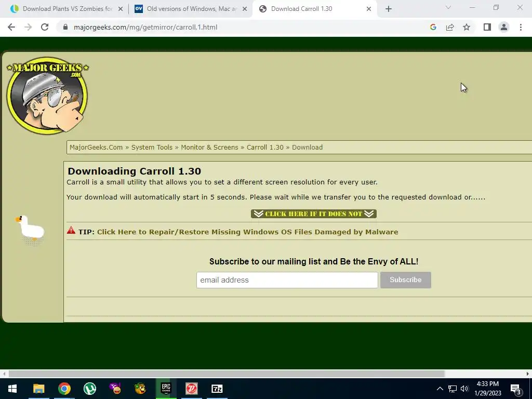Open File Explorer from taskbar

[x=38, y=389]
